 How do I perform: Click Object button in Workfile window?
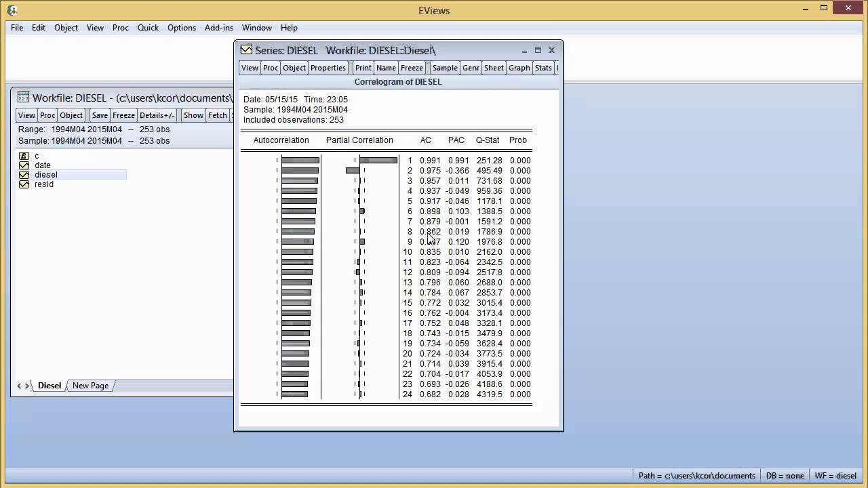point(71,115)
